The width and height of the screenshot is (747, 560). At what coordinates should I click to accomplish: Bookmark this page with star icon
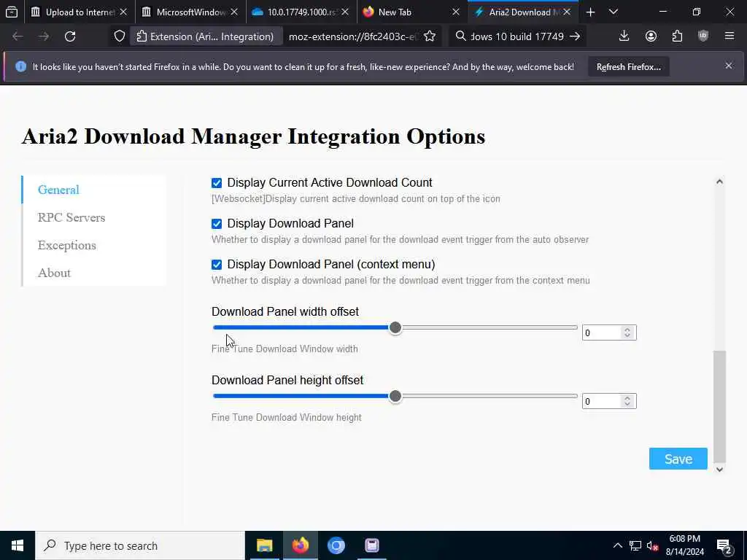click(429, 36)
